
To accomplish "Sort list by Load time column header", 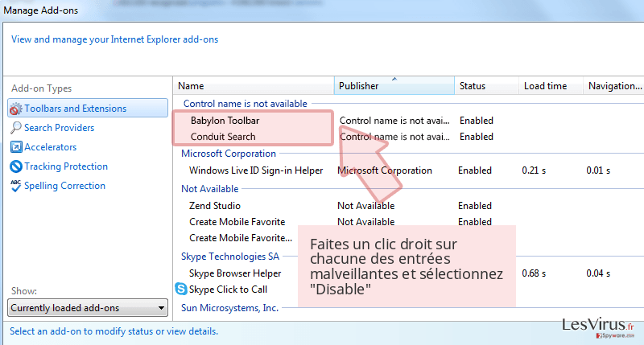I will pyautogui.click(x=551, y=86).
